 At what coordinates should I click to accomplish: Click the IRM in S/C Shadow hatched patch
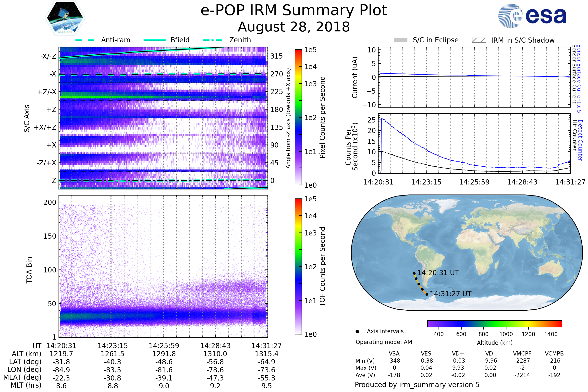coord(479,40)
